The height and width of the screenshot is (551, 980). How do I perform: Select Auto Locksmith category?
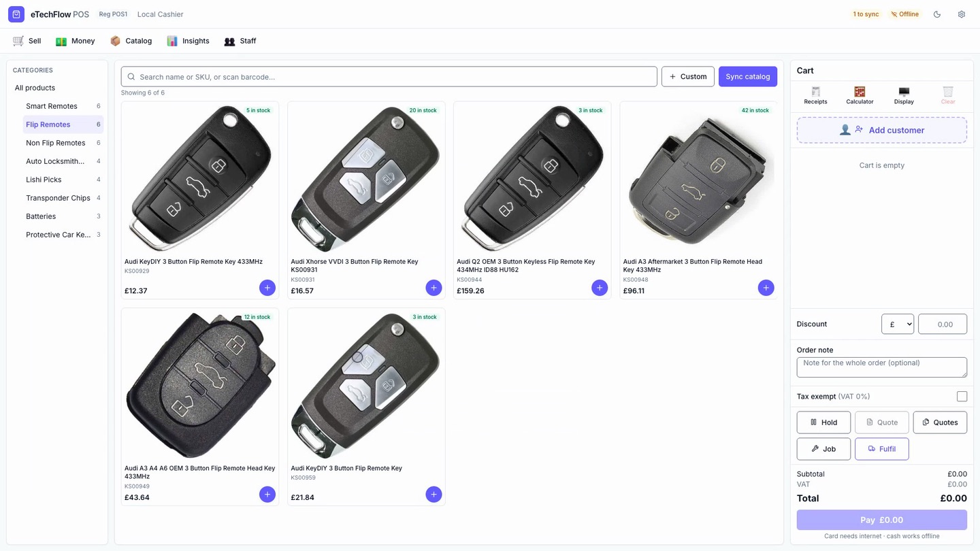pyautogui.click(x=63, y=161)
